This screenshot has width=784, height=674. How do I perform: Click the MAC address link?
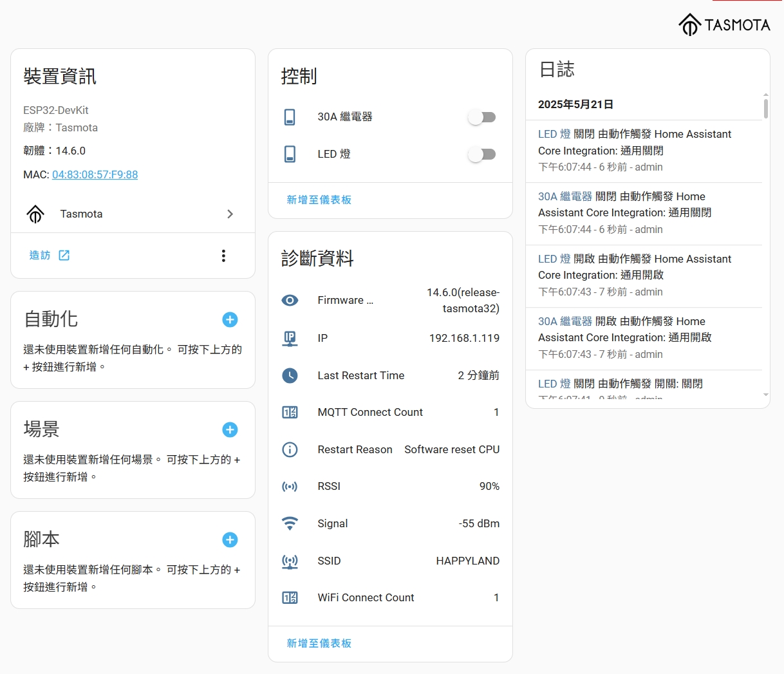coord(95,174)
